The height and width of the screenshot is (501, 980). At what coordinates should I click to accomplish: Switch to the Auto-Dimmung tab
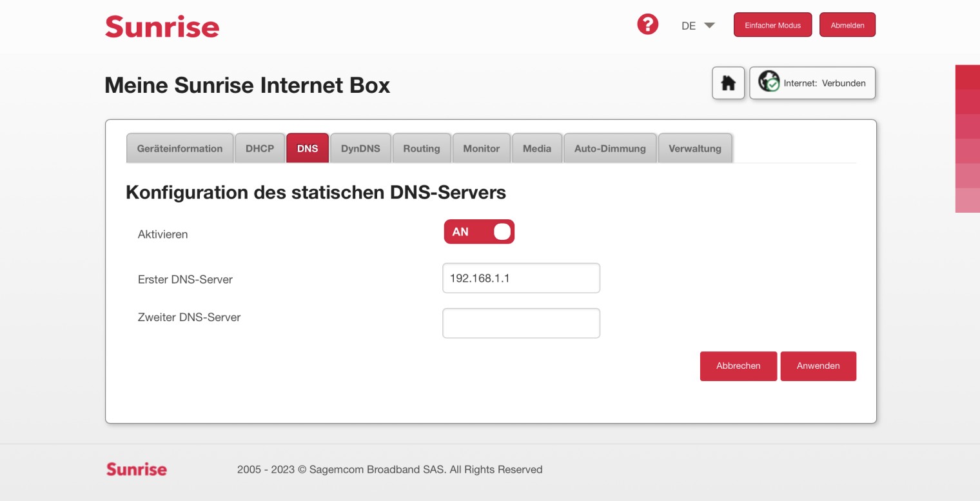tap(609, 148)
